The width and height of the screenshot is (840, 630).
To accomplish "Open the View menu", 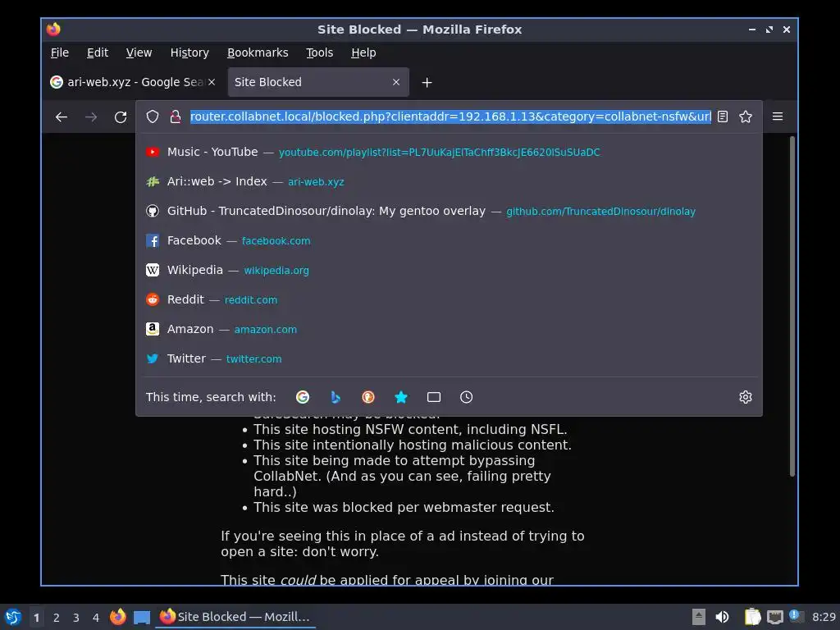I will point(139,52).
